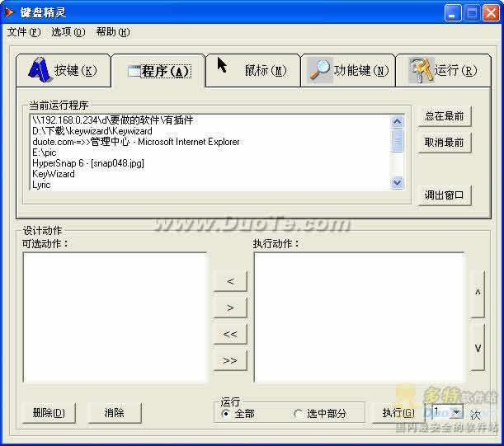The width and height of the screenshot is (504, 446).
Task: Switch to the 按键(K) tab
Action: point(64,70)
